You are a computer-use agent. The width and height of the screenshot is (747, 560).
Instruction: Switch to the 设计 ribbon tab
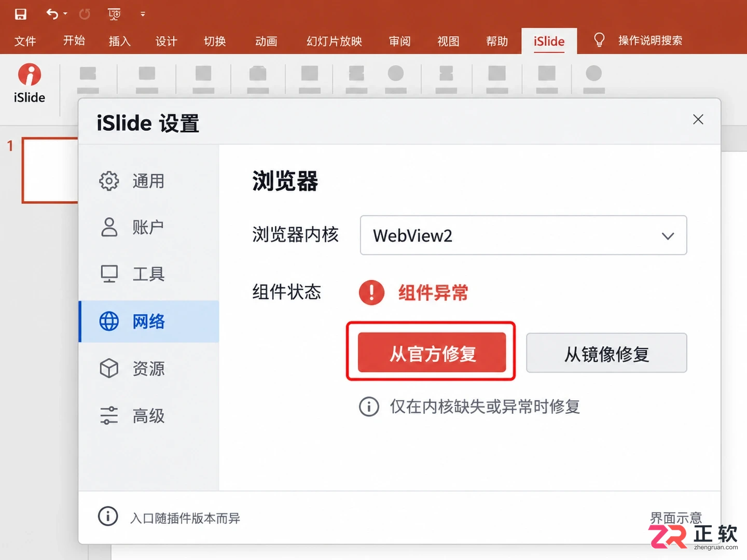click(x=167, y=41)
